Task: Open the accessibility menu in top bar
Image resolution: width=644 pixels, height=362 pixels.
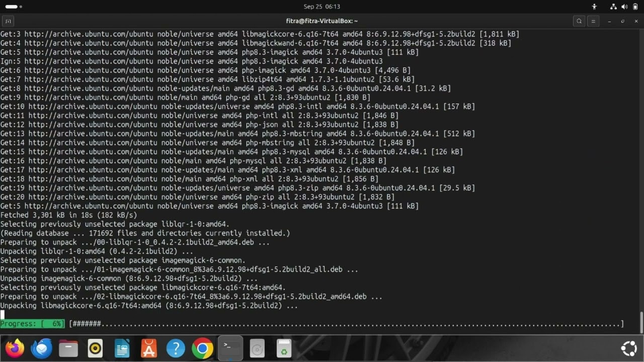Action: (594, 7)
